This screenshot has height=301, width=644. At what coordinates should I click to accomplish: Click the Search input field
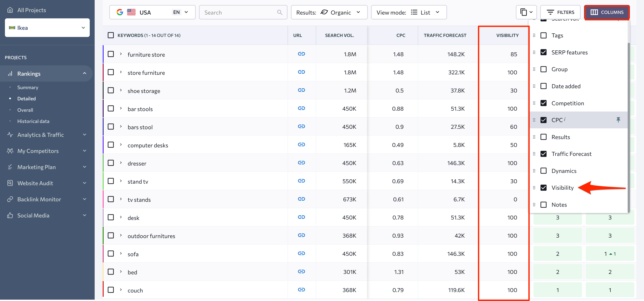click(242, 12)
